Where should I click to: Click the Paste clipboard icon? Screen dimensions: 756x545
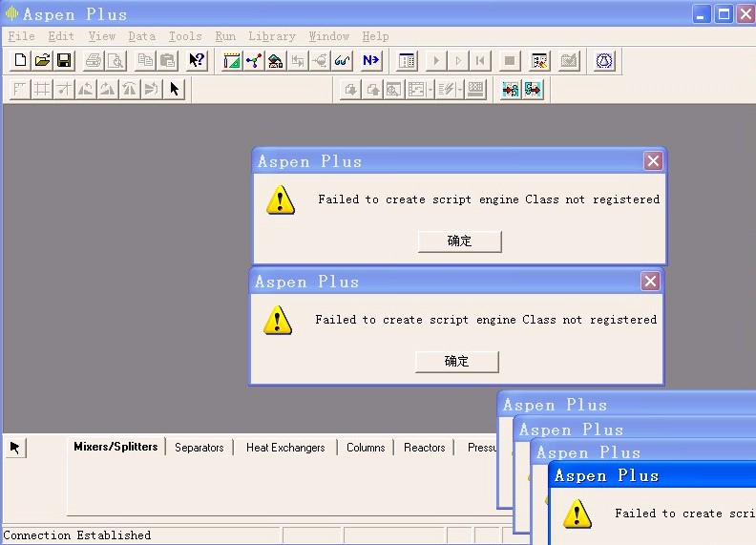click(167, 61)
